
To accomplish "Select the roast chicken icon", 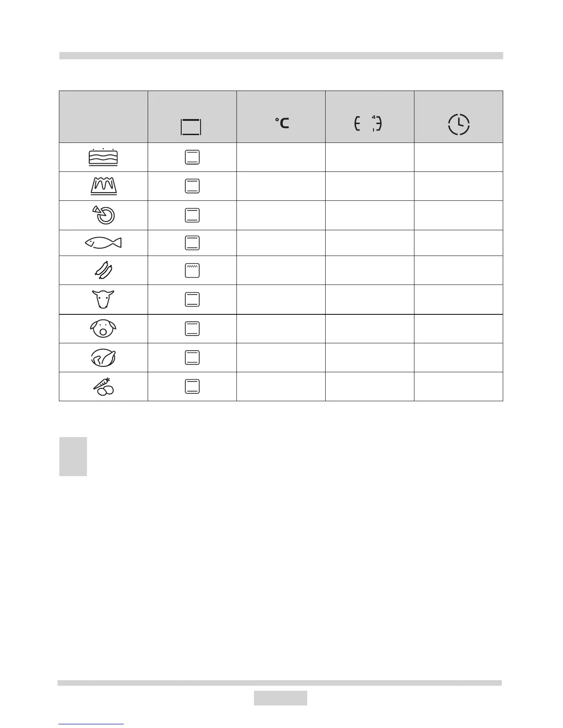I will coord(103,357).
